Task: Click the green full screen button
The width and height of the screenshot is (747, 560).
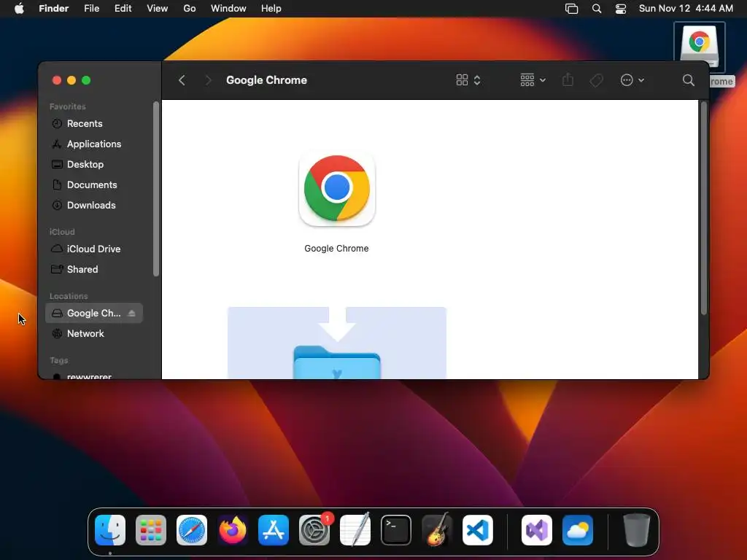Action: 86,80
